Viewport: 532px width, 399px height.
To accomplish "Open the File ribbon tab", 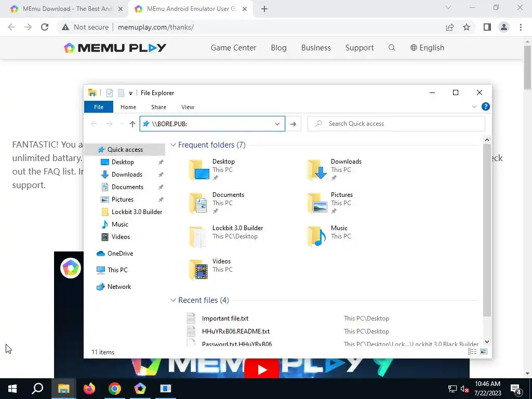I will click(99, 107).
